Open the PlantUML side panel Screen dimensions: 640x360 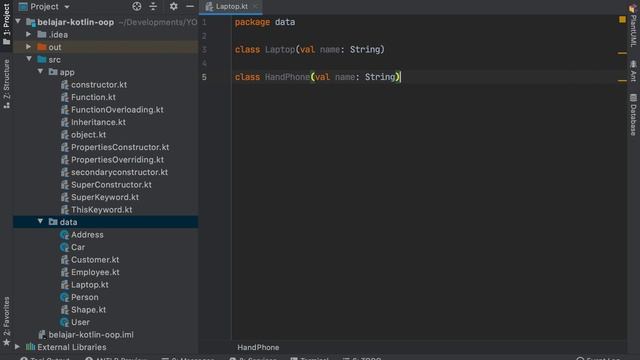point(633,26)
